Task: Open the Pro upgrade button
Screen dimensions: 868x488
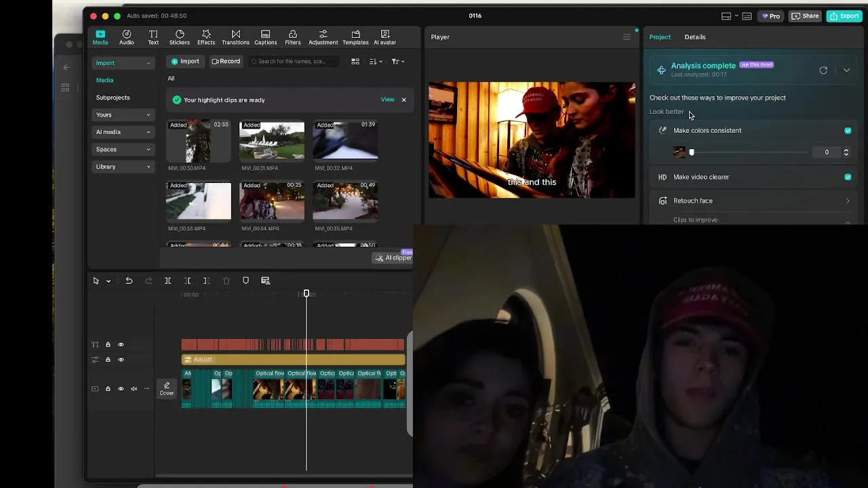Action: click(x=771, y=16)
